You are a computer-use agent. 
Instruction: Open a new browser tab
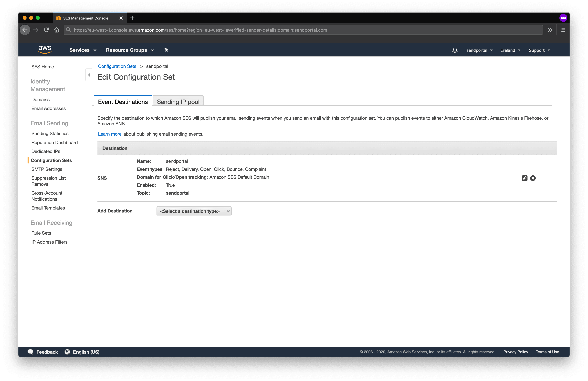point(132,18)
